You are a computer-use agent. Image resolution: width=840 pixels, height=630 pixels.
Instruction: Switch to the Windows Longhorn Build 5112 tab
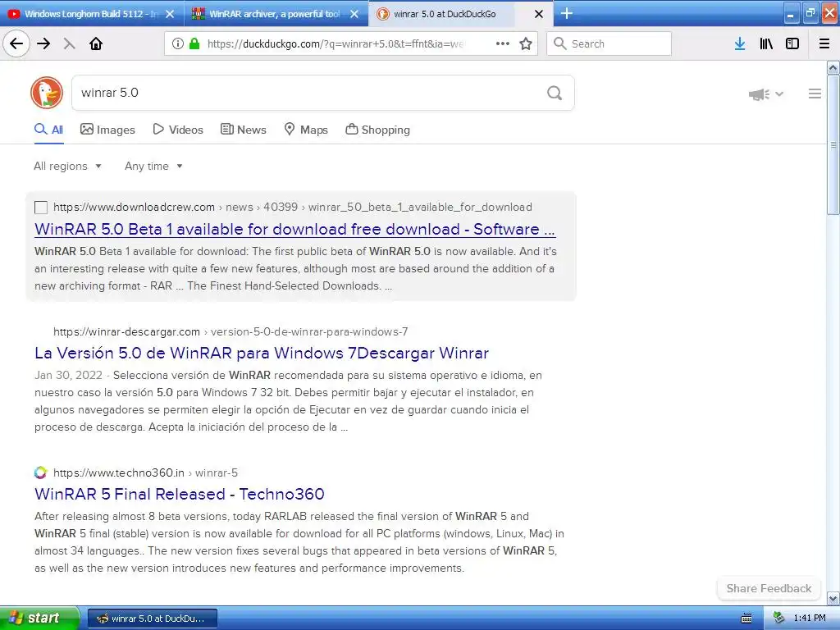click(92, 14)
